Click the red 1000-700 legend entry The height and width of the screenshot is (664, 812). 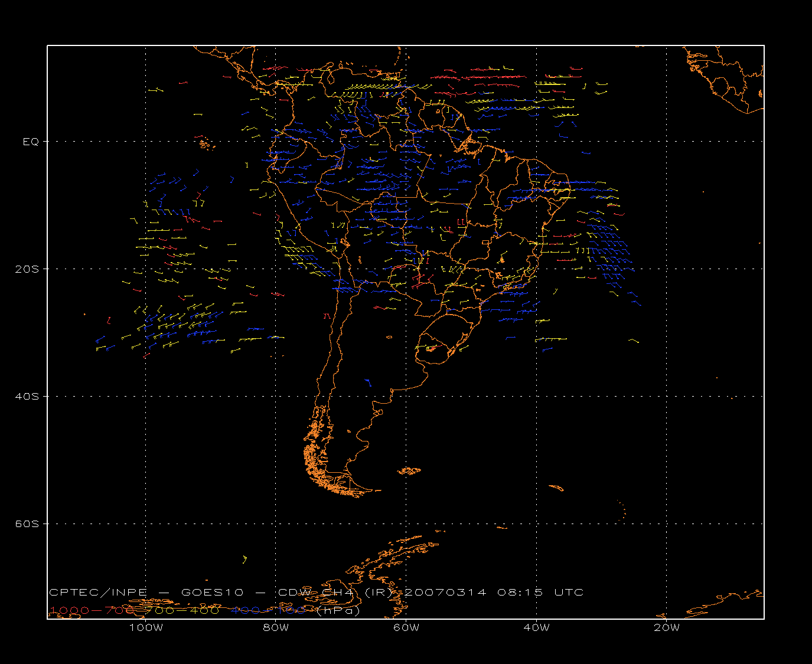point(92,610)
